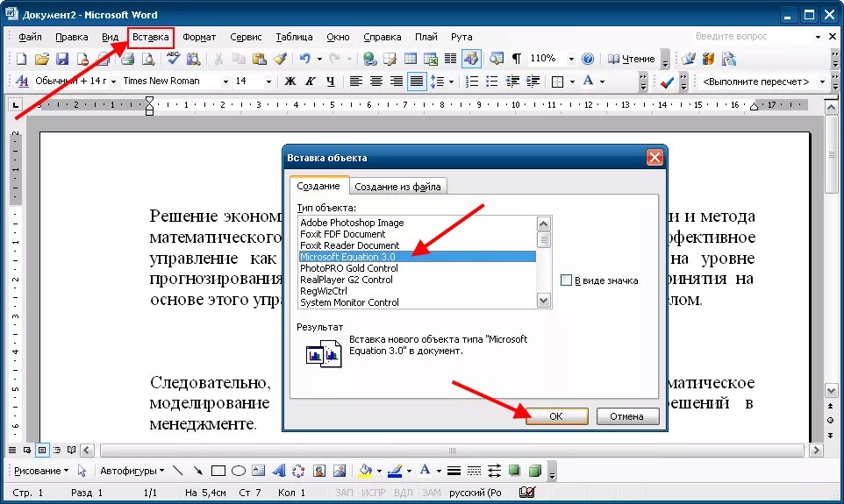Screen dimensions: 844x504
Task: Draw an oval shape tool
Action: [x=239, y=471]
